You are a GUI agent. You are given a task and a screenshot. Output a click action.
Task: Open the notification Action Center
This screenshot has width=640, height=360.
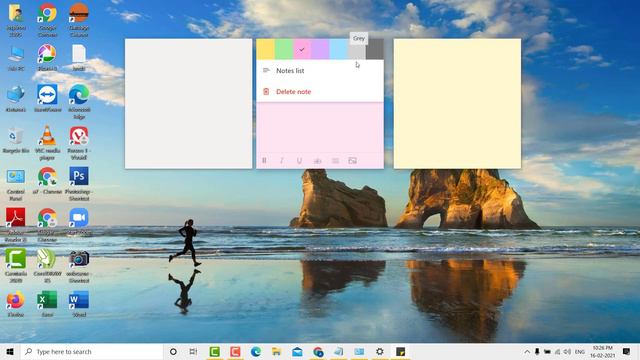click(x=627, y=351)
